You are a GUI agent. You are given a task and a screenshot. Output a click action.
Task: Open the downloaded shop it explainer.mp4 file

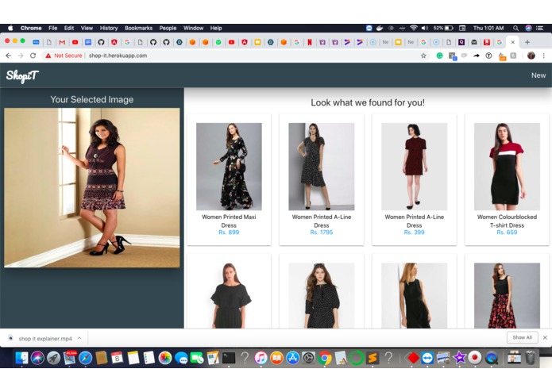[45, 339]
